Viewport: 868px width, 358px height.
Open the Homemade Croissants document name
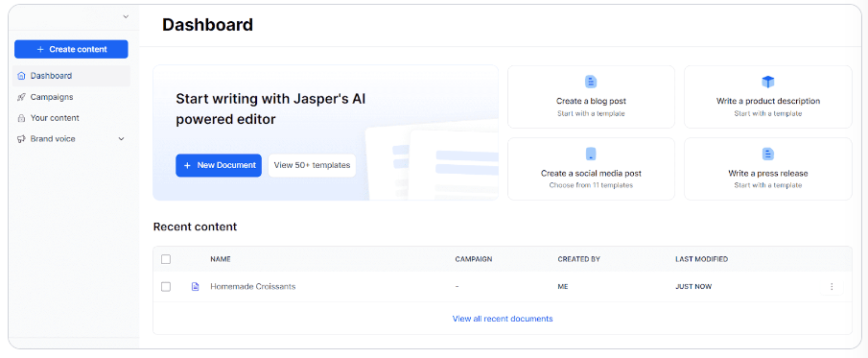click(x=253, y=287)
